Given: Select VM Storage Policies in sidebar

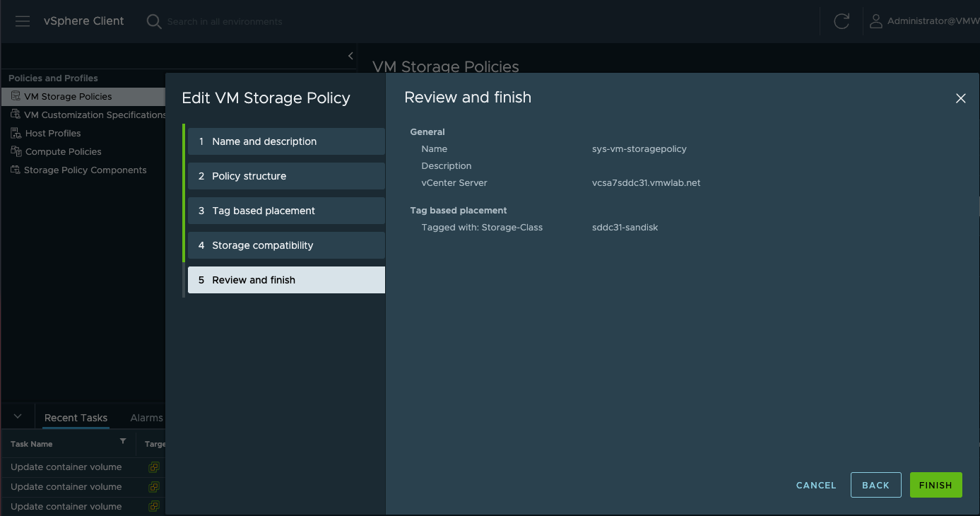Looking at the screenshot, I should [83, 96].
